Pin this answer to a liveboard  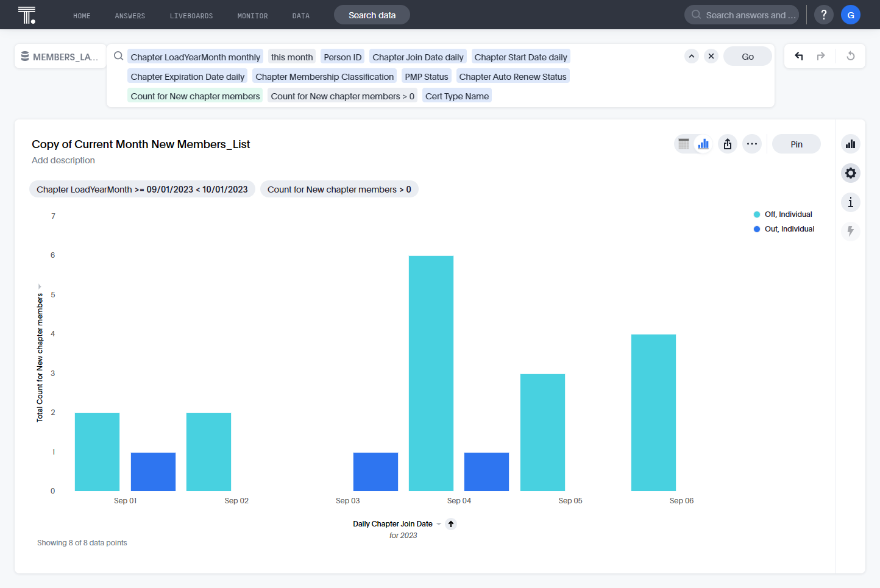[797, 144]
